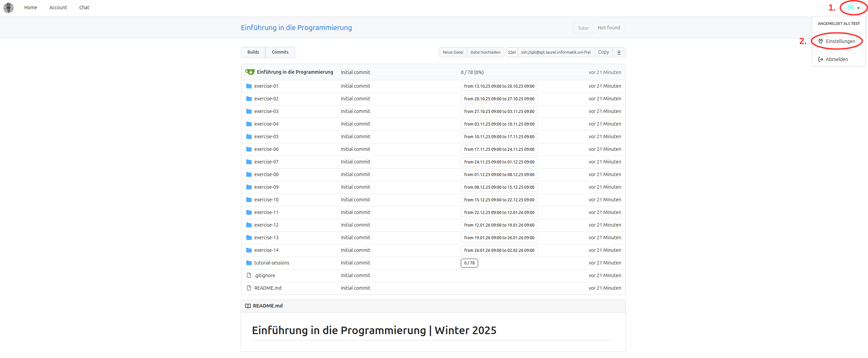Viewport: 868px width, 358px height.
Task: Open the user avatar dropdown menu
Action: pyautogui.click(x=853, y=8)
